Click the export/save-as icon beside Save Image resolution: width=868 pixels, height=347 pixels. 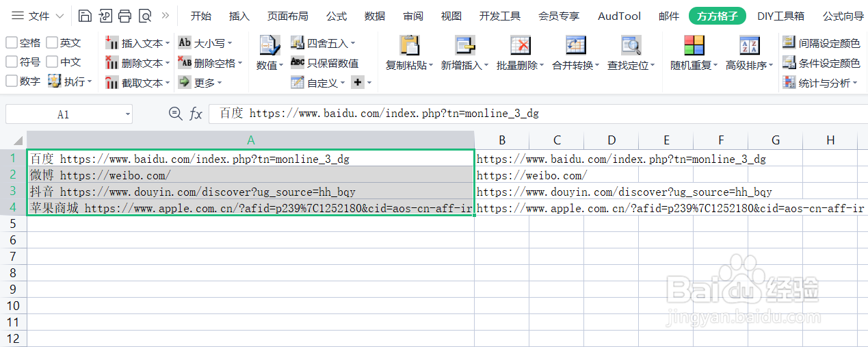[x=105, y=16]
